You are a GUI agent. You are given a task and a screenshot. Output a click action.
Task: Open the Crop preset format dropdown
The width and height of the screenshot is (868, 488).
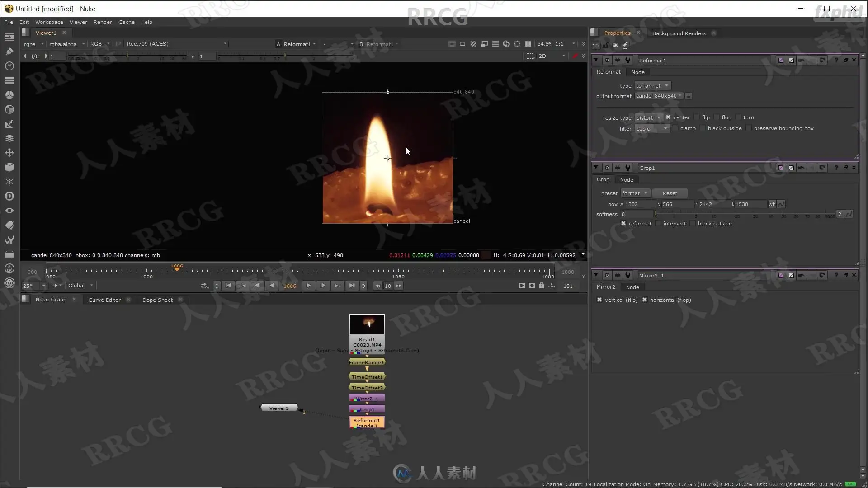pos(635,193)
